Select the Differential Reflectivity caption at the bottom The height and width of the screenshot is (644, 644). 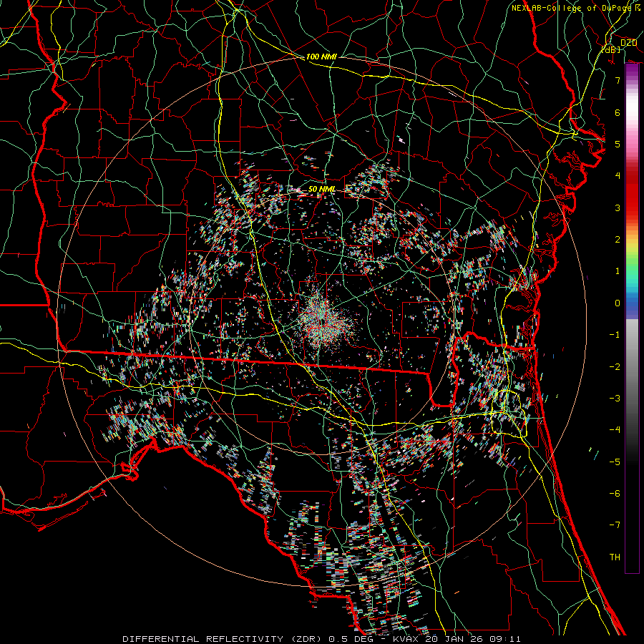[x=321, y=639]
